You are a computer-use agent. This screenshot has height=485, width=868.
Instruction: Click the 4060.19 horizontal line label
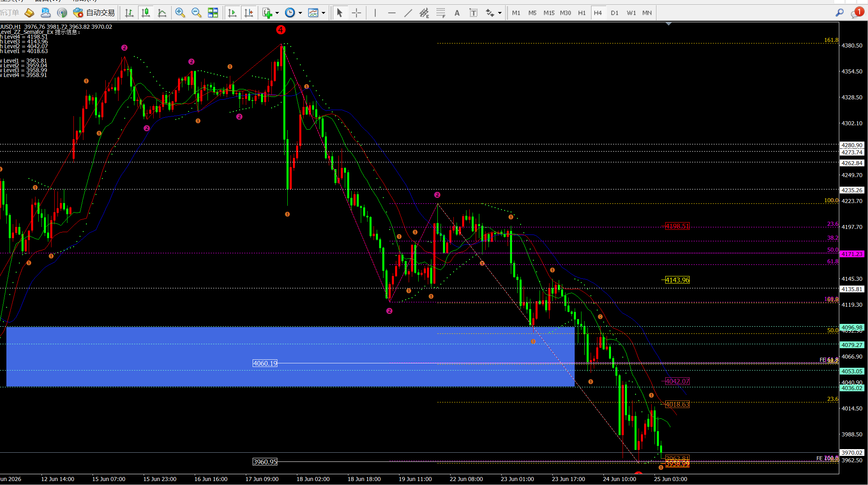click(265, 363)
